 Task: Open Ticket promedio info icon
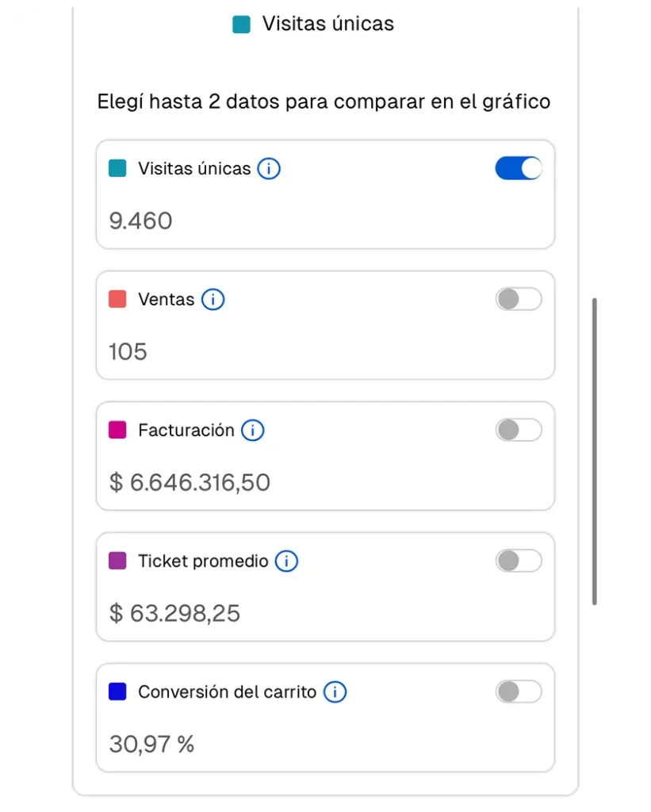click(286, 561)
